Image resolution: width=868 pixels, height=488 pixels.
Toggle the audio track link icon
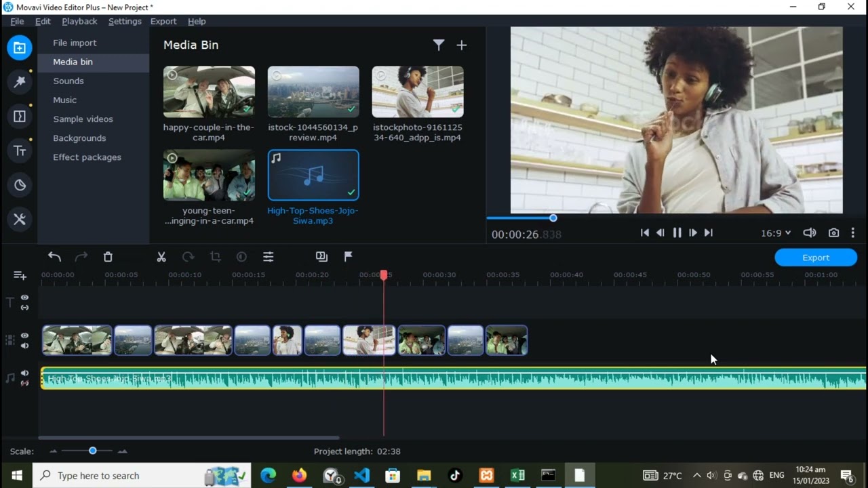point(24,383)
